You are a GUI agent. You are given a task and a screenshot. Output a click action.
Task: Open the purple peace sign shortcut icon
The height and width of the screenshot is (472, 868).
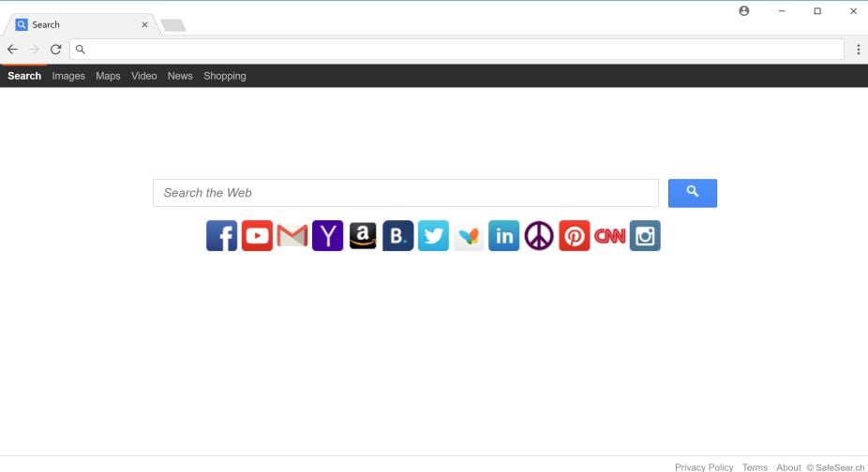click(539, 236)
